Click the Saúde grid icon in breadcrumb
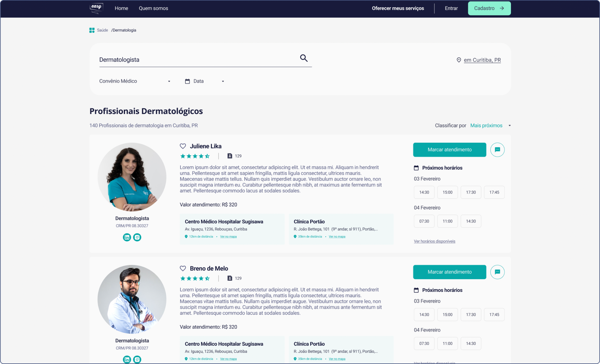 pyautogui.click(x=92, y=30)
